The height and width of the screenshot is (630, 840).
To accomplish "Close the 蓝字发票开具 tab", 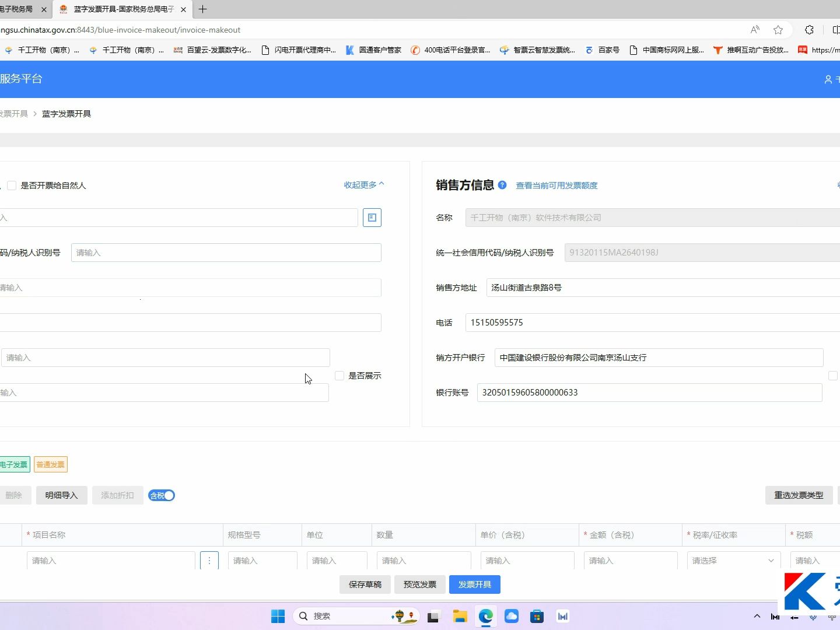I will tap(183, 9).
